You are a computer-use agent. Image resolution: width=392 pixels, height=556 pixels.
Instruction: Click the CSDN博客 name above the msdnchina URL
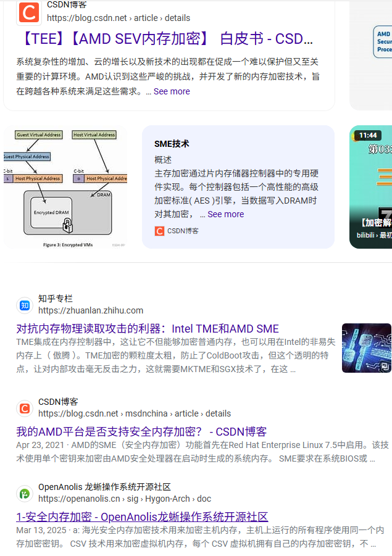58,402
